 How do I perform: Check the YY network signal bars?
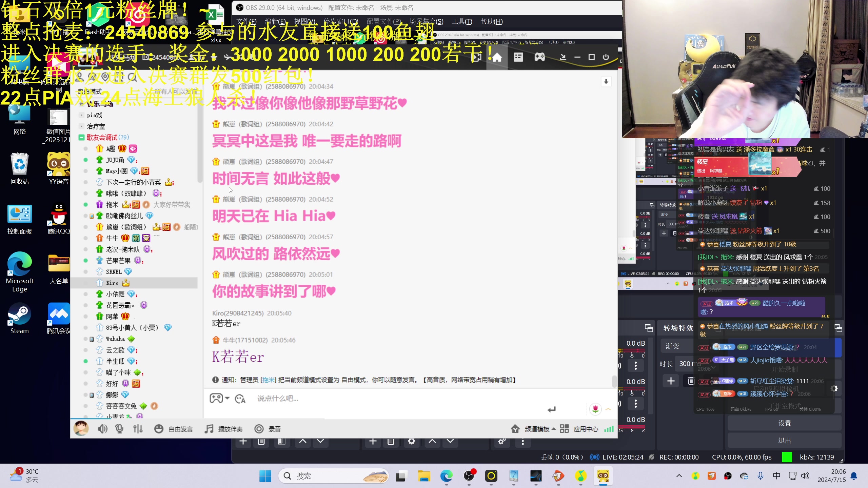[x=609, y=429]
